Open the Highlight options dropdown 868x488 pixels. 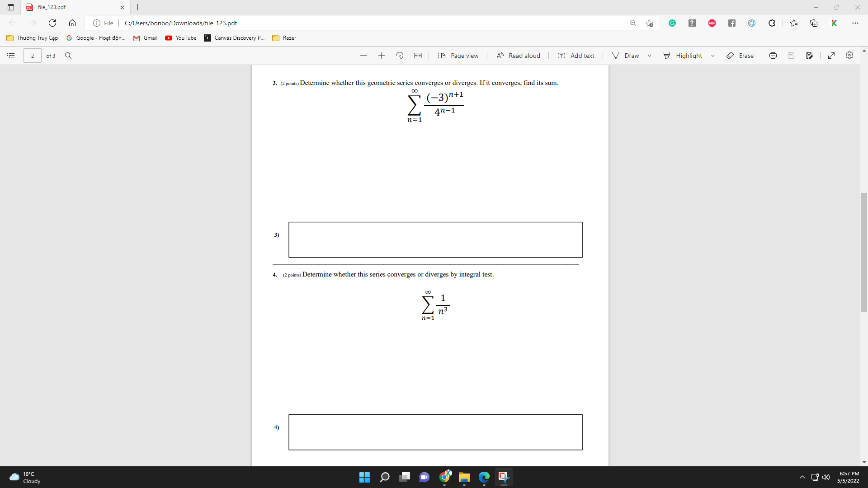click(x=713, y=55)
